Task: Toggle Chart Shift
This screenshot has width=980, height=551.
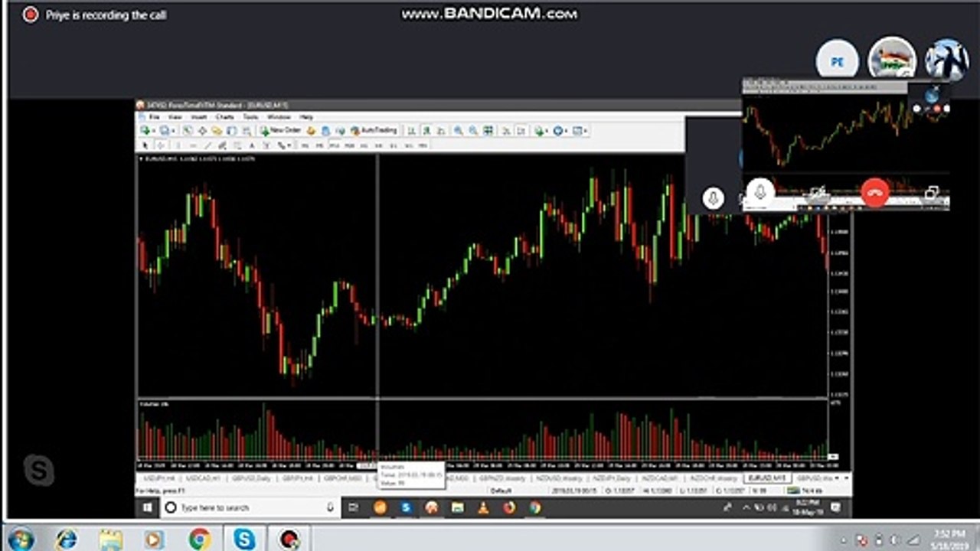Action: [521, 131]
